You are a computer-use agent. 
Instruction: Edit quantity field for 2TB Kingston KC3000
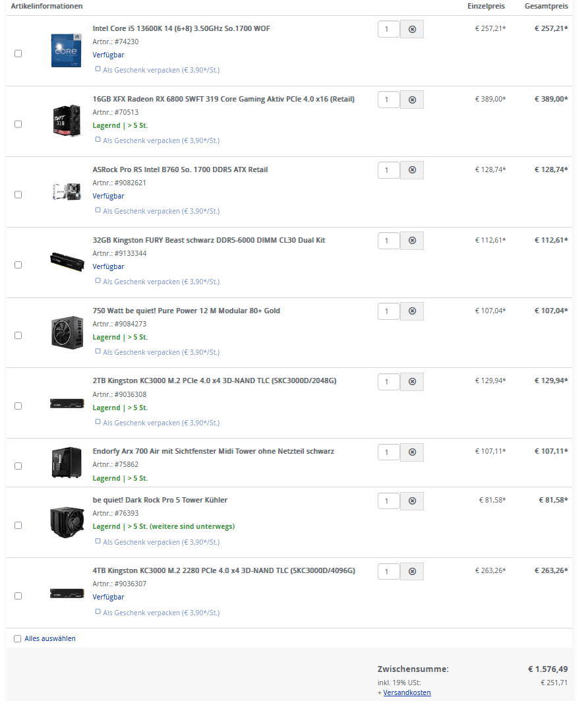point(389,381)
